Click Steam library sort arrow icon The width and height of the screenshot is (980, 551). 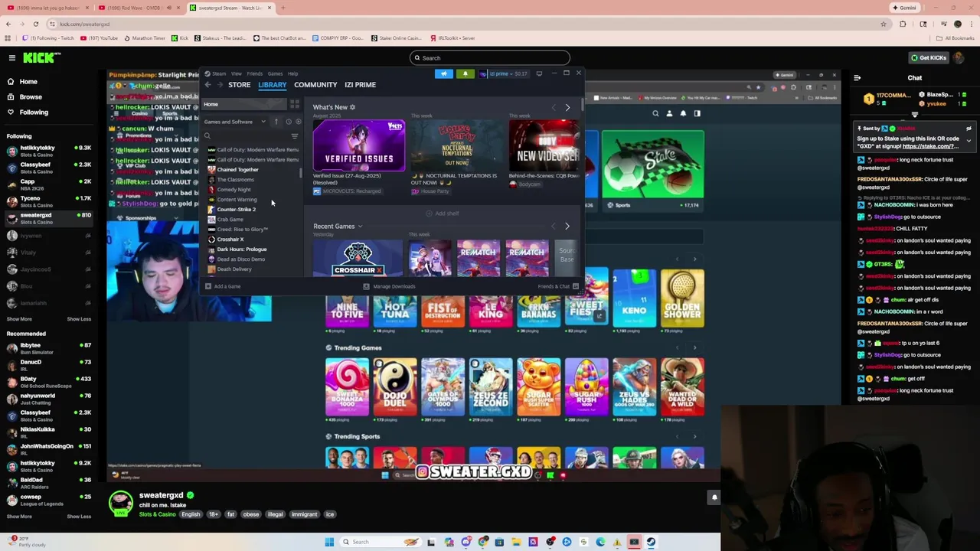click(276, 122)
